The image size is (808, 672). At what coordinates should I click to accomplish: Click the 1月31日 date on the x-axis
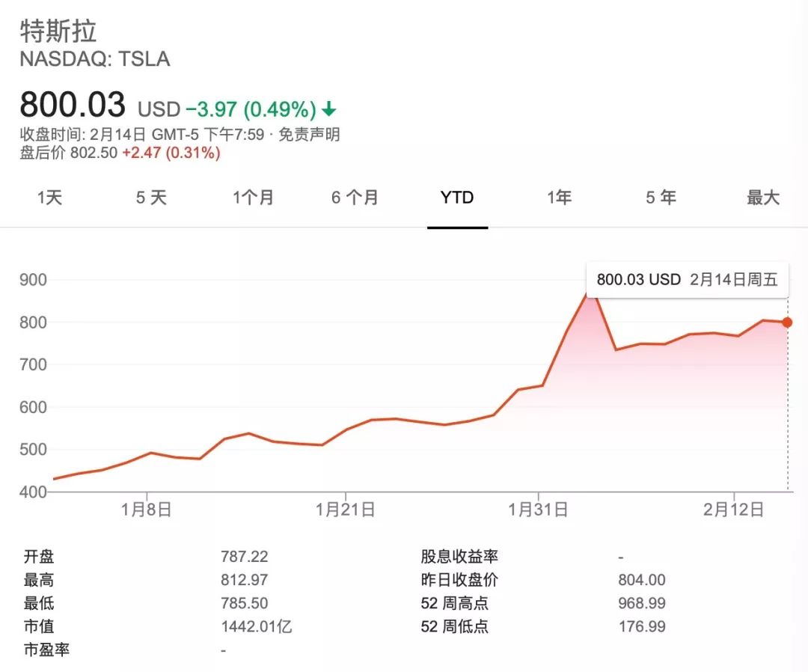coord(538,510)
